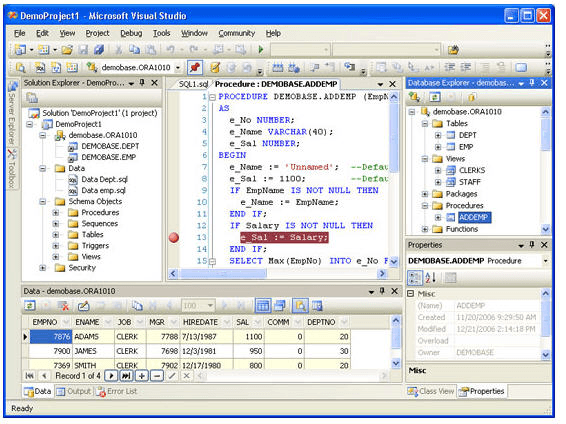The height and width of the screenshot is (424, 566).
Task: Switch to the SQL1.sql editor tab
Action: pos(193,84)
